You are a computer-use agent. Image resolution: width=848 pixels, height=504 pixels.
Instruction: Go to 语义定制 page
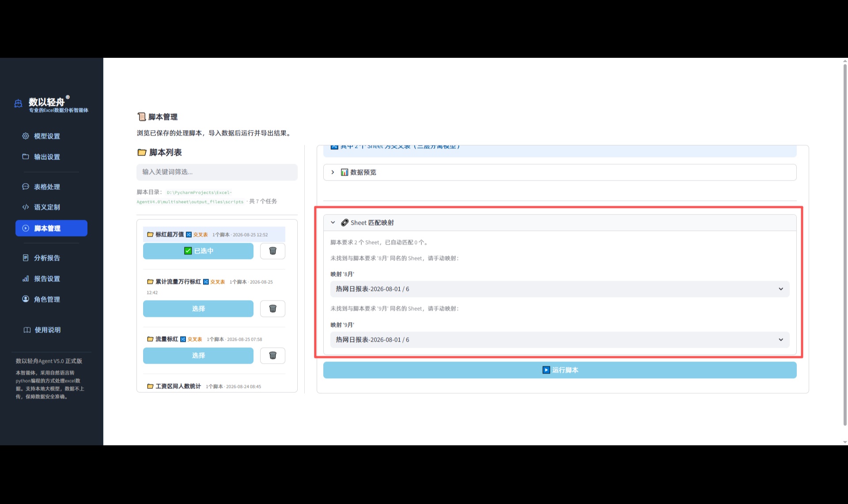[x=47, y=207]
